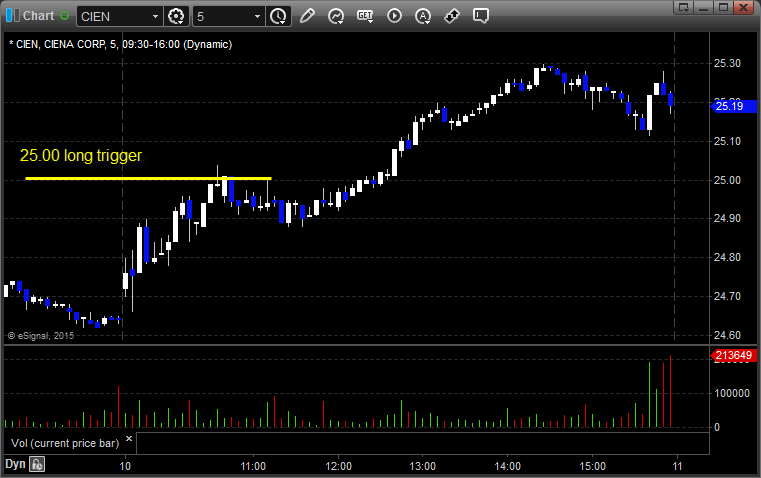
Task: Click the 213649 volume value marker
Action: click(734, 355)
